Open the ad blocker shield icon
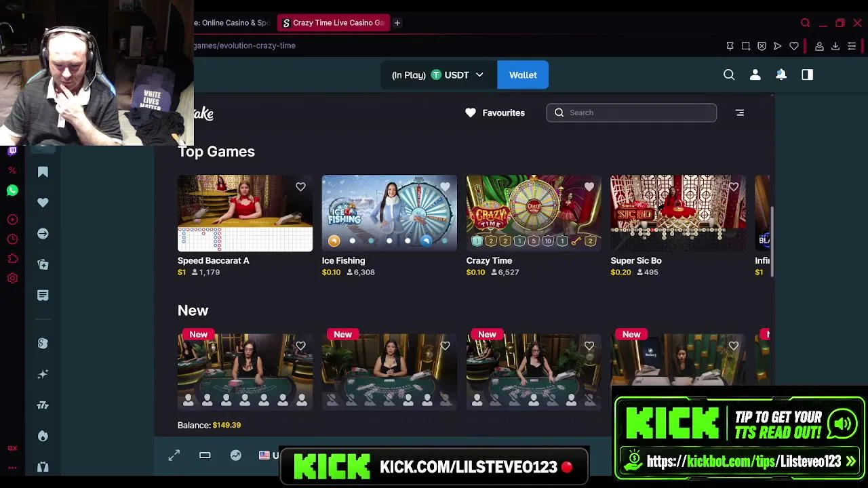 click(762, 46)
